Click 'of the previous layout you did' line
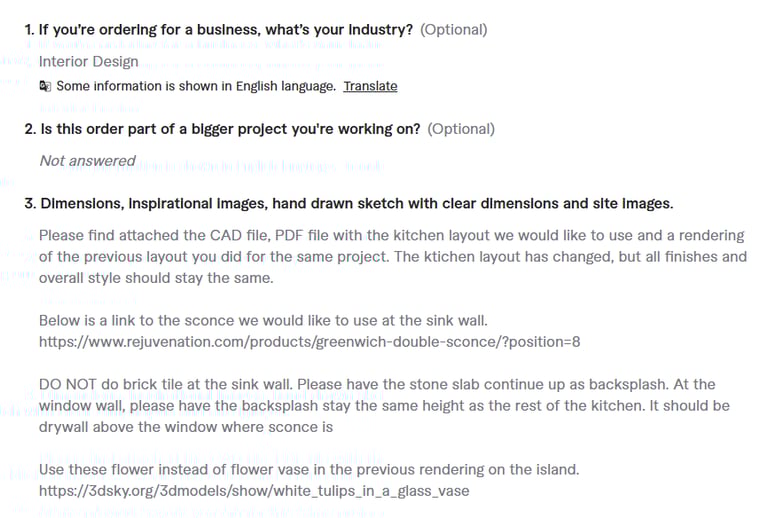 point(393,257)
